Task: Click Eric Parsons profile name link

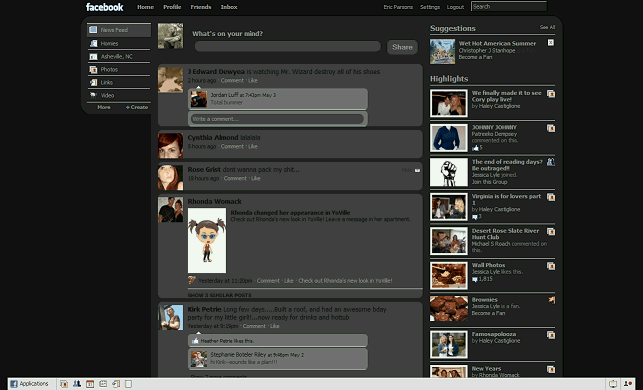Action: click(x=398, y=7)
